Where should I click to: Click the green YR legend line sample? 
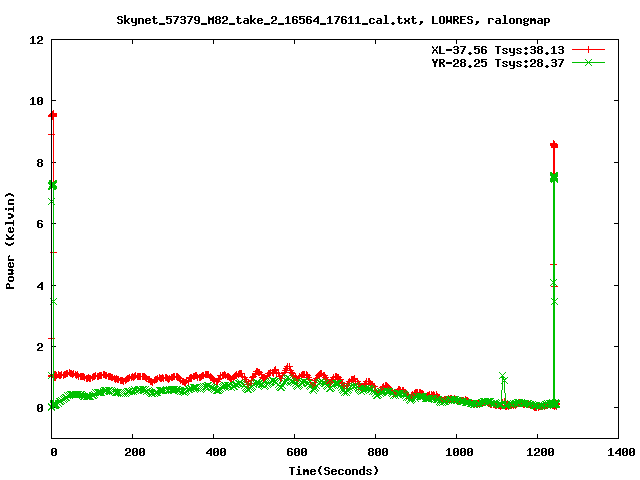pos(588,63)
